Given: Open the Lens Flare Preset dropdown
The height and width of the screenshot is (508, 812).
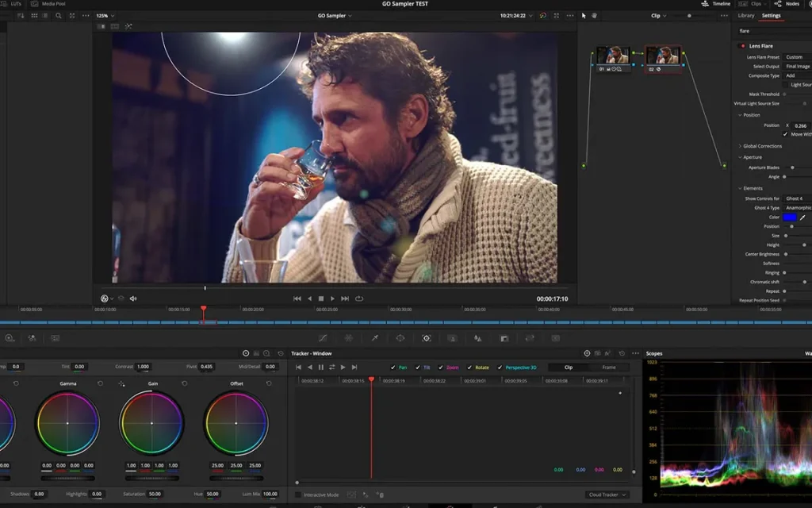Looking at the screenshot, I should [x=798, y=57].
